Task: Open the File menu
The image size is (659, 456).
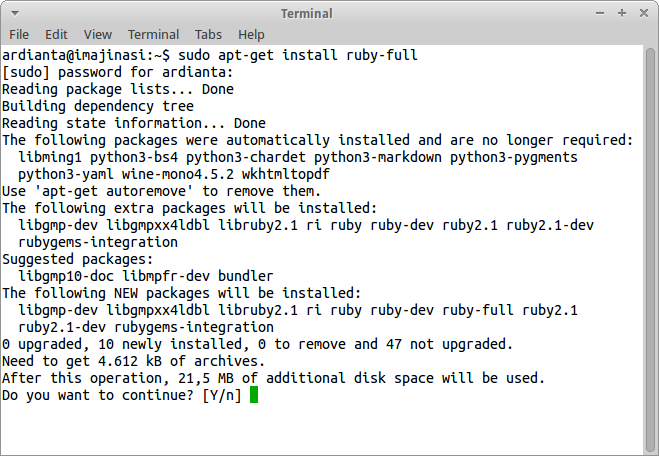Action: [x=19, y=34]
